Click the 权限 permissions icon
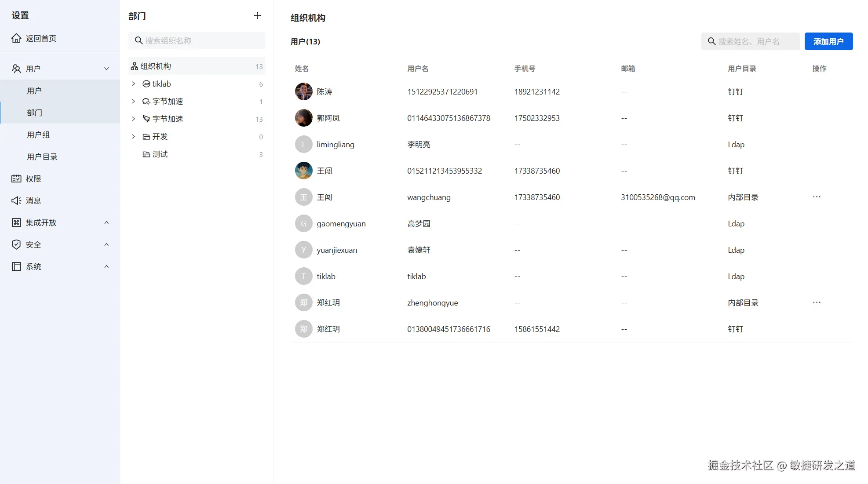 16,178
